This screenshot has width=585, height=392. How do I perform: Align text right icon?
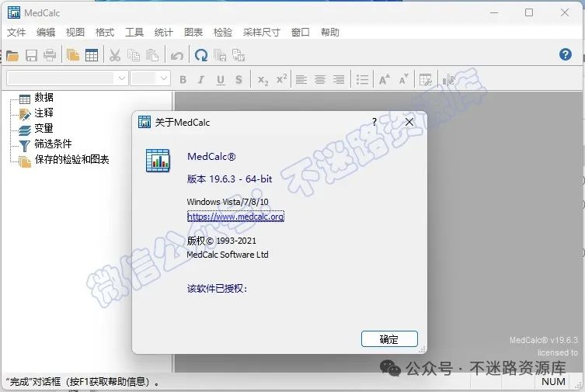pos(339,80)
